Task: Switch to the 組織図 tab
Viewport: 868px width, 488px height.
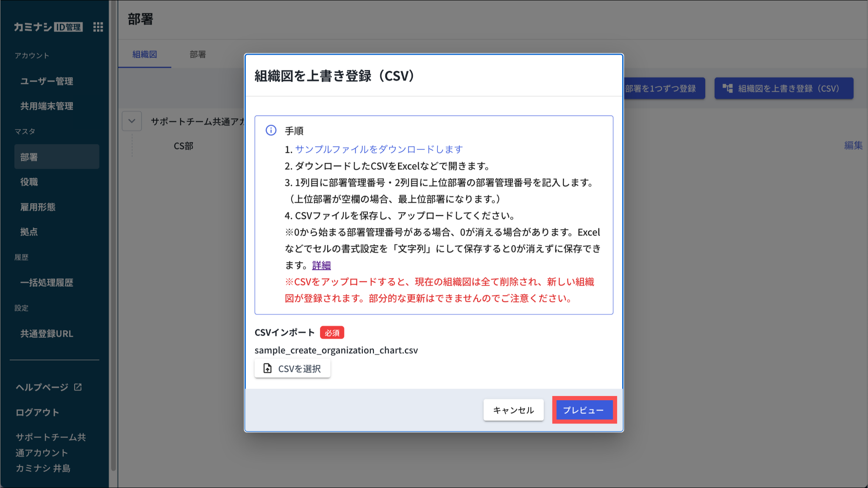Action: pyautogui.click(x=145, y=54)
